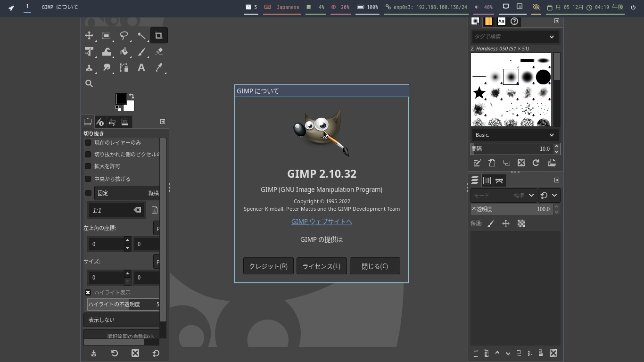Select the Paths tool
Viewport: 644px width, 362px height.
(124, 67)
